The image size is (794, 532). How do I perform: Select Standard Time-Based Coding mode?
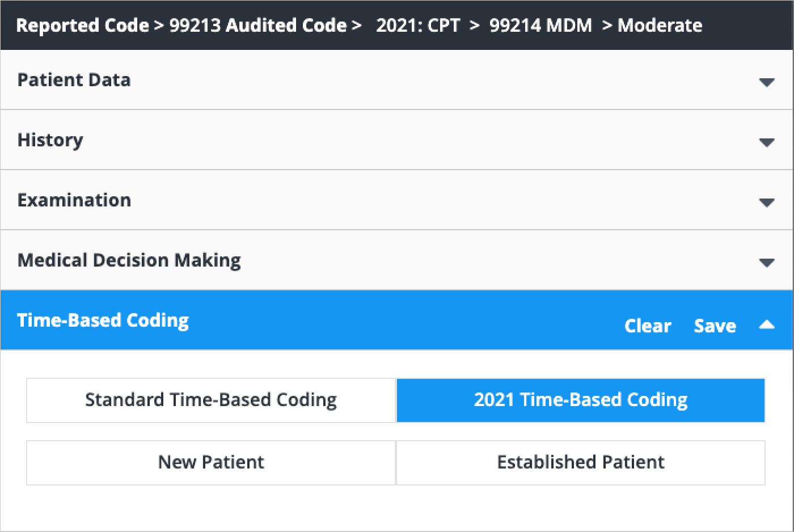210,400
